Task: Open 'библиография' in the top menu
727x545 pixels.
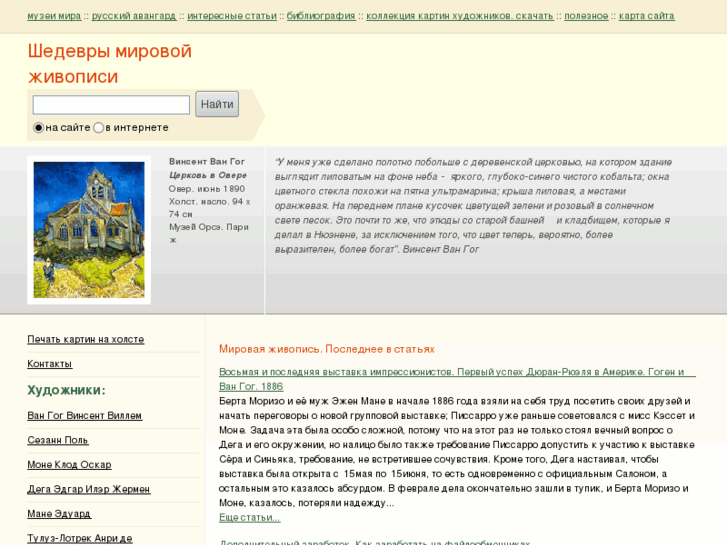Action: [x=321, y=16]
